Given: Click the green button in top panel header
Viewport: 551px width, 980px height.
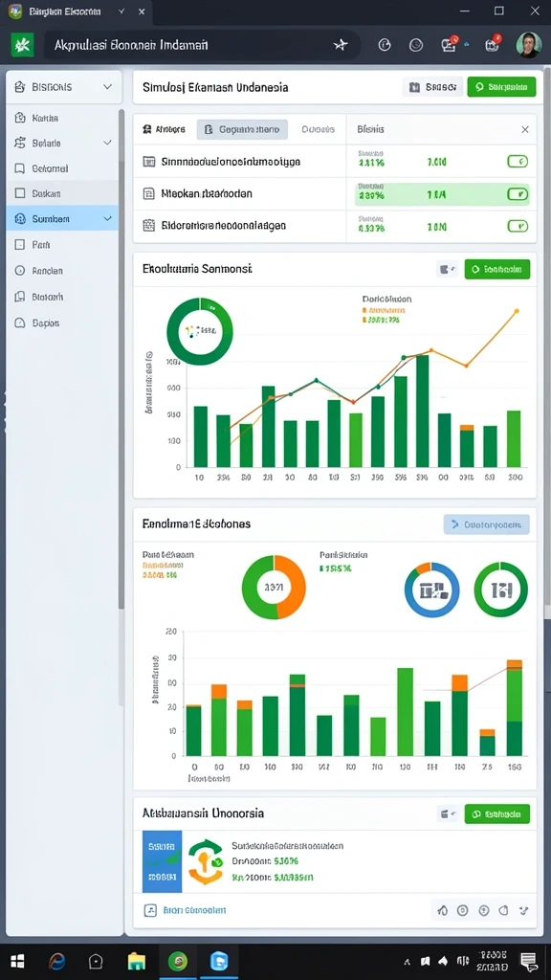Looking at the screenshot, I should click(501, 87).
